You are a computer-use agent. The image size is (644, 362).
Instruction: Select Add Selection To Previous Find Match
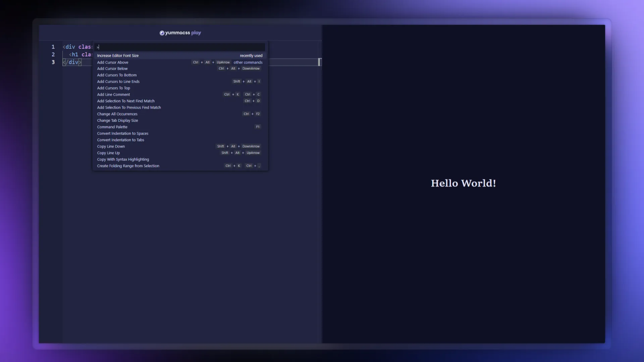(180, 108)
